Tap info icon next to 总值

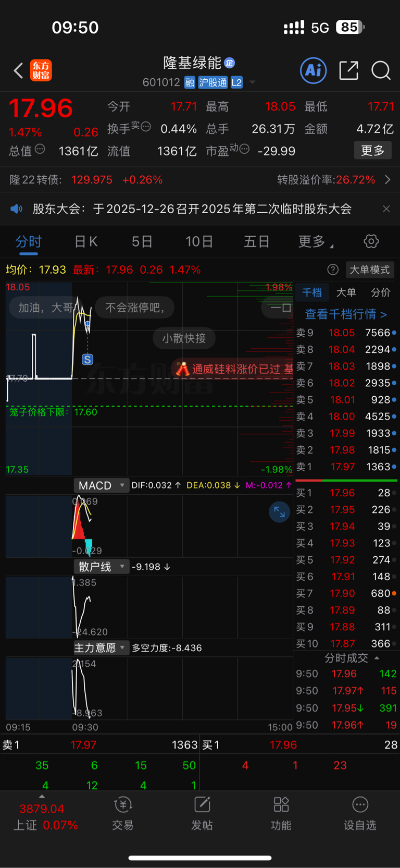click(x=40, y=150)
